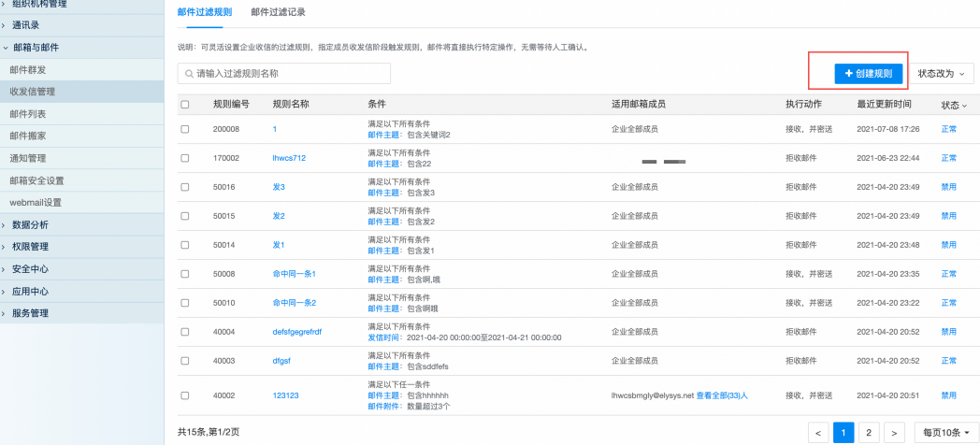Image resolution: width=980 pixels, height=445 pixels.
Task: Open 邮件搬家 in the sidebar
Action: click(x=82, y=136)
